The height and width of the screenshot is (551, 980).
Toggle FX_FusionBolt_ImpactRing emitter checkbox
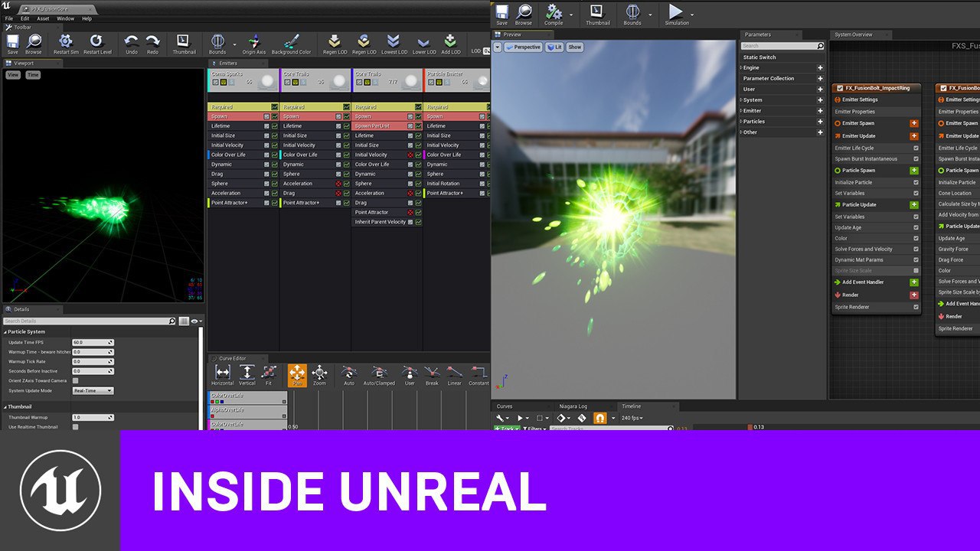(840, 88)
